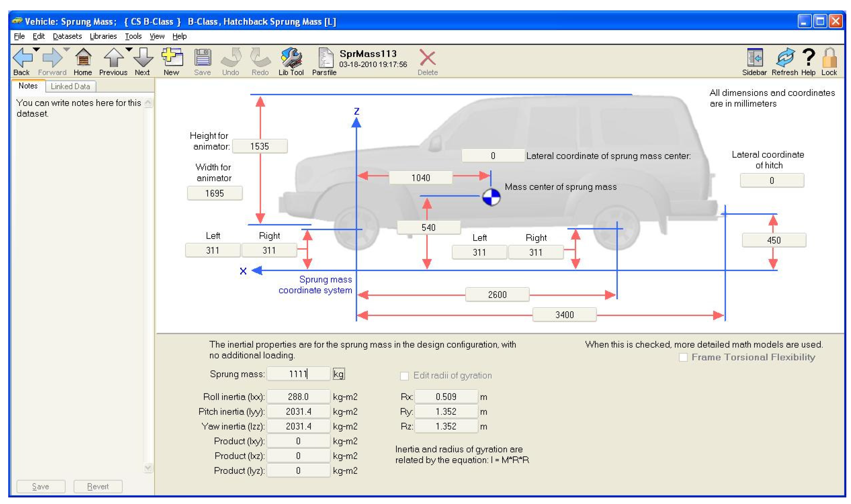Click the Notes panel scrollbar down arrow
Viewport: 851px width, 504px height.
pos(148,468)
